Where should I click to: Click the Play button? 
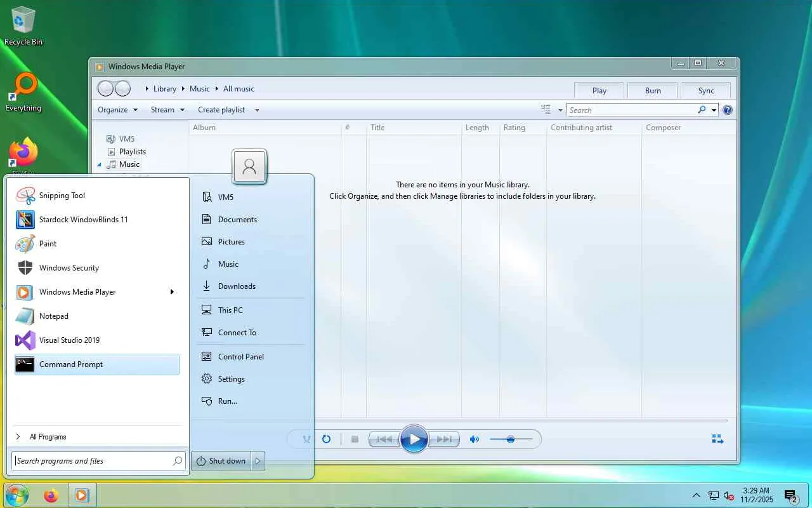click(x=414, y=439)
